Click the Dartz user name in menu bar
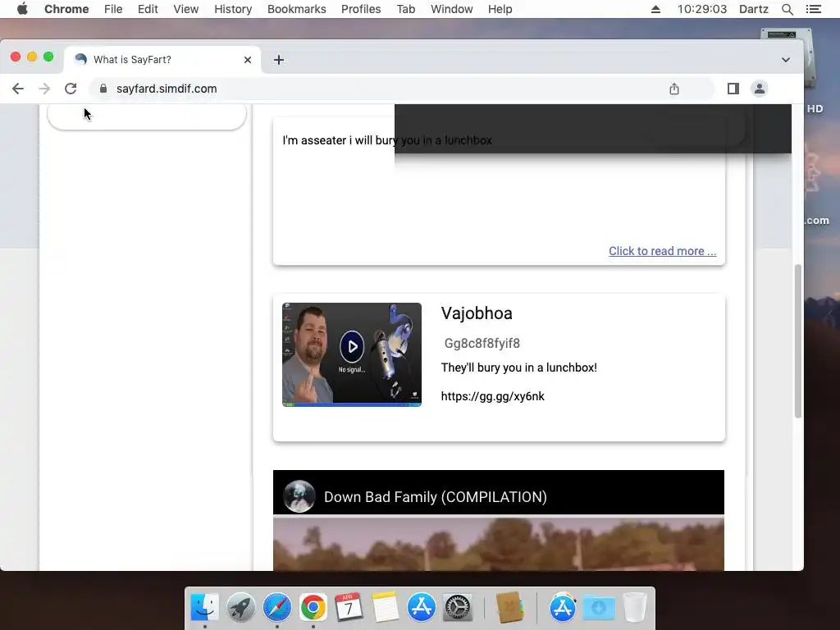This screenshot has width=840, height=630. [x=753, y=9]
